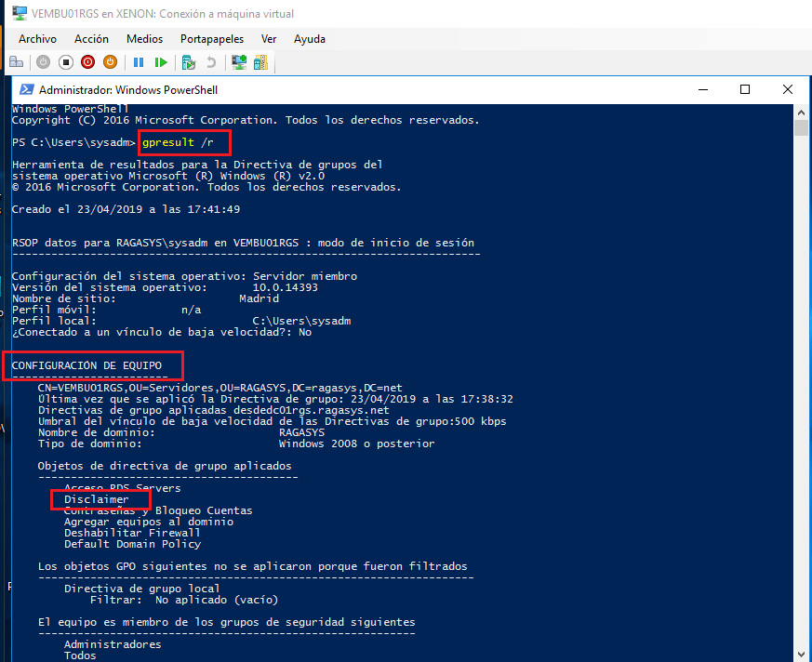This screenshot has width=812, height=662.
Task: Click the gpresult /r command text
Action: 181,142
